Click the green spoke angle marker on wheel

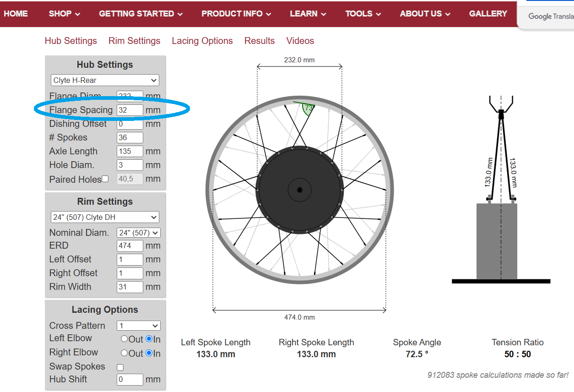point(308,109)
